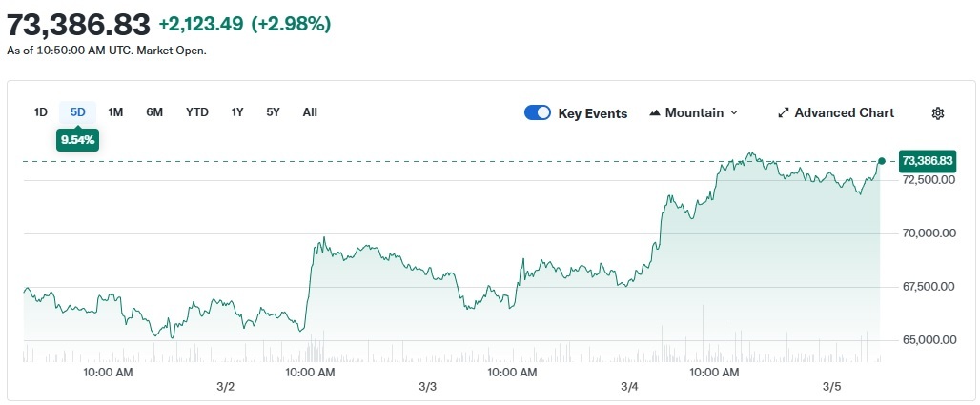
Task: Choose the 1Y time range
Action: pyautogui.click(x=237, y=111)
